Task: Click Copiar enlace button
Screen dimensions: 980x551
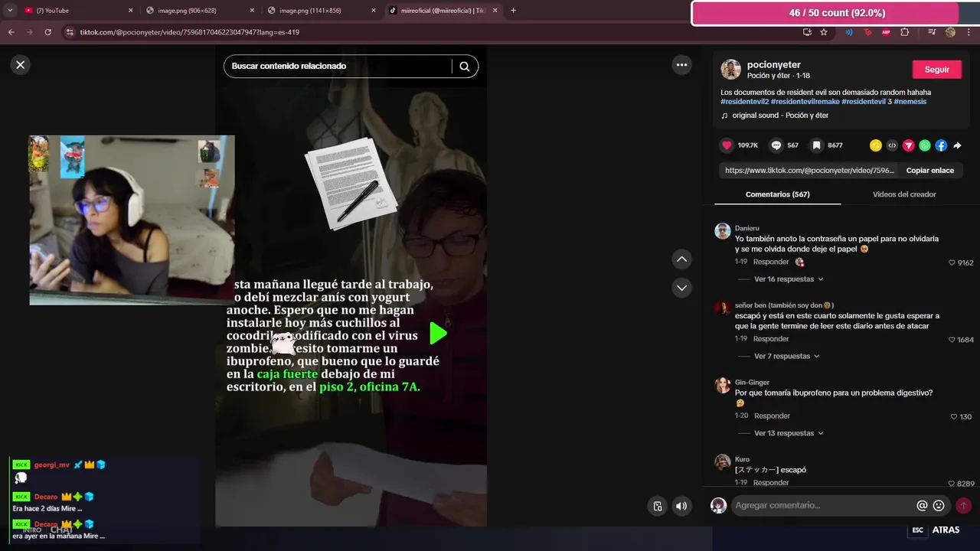Action: click(929, 171)
